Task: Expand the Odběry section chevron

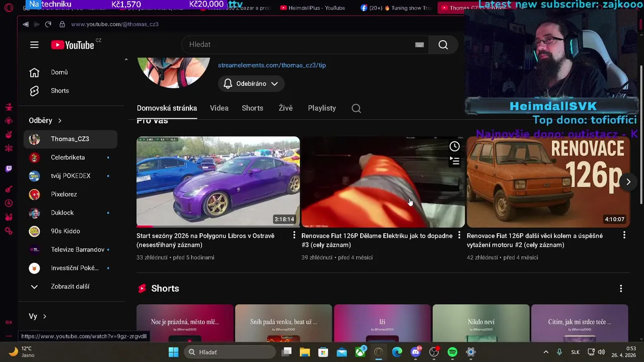Action: [x=60, y=121]
